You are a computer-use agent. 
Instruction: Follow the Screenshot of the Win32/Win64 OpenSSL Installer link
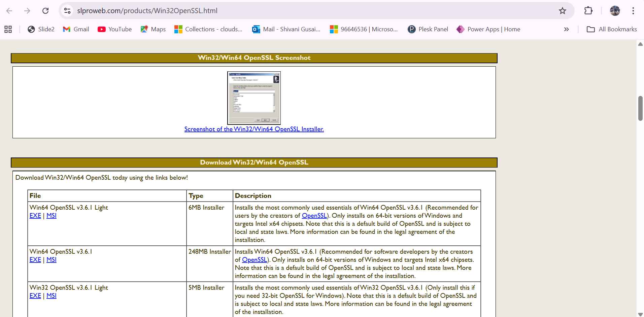click(254, 129)
